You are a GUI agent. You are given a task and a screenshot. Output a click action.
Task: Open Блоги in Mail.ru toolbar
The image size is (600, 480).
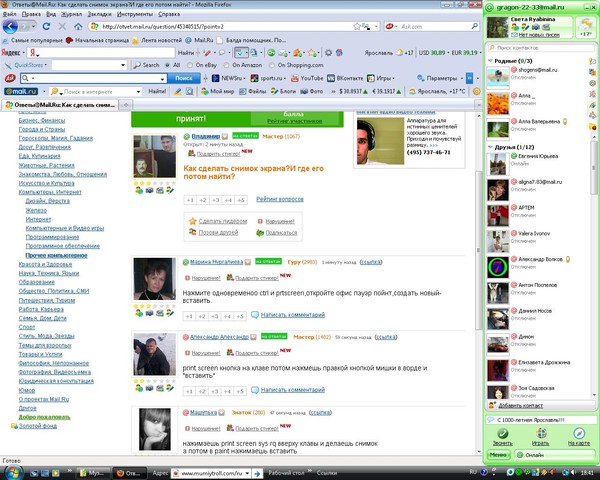[283, 91]
